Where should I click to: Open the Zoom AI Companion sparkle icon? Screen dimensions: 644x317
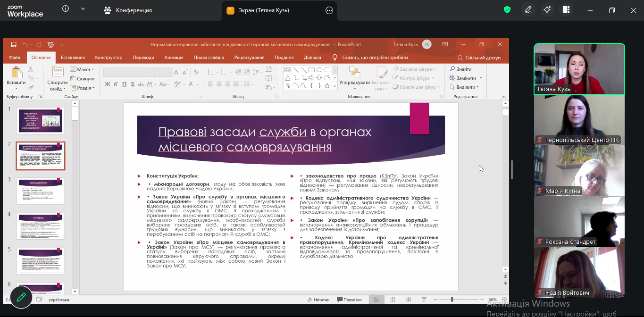click(x=547, y=10)
